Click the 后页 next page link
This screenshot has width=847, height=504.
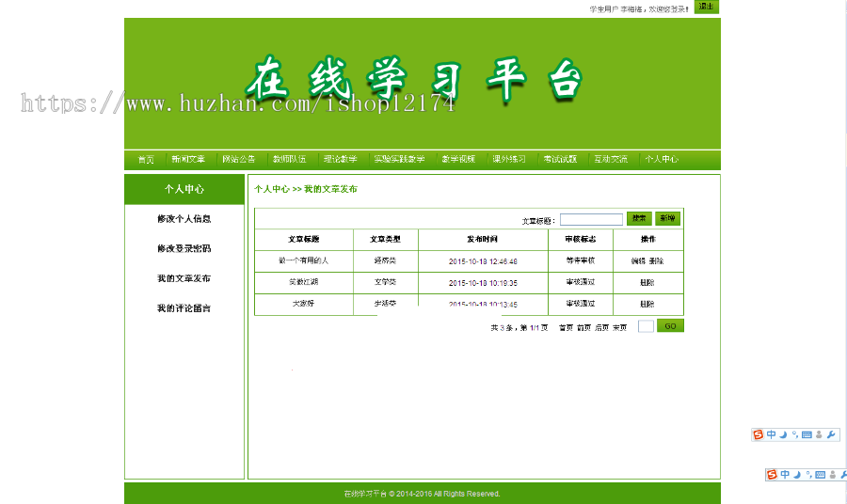(x=601, y=327)
